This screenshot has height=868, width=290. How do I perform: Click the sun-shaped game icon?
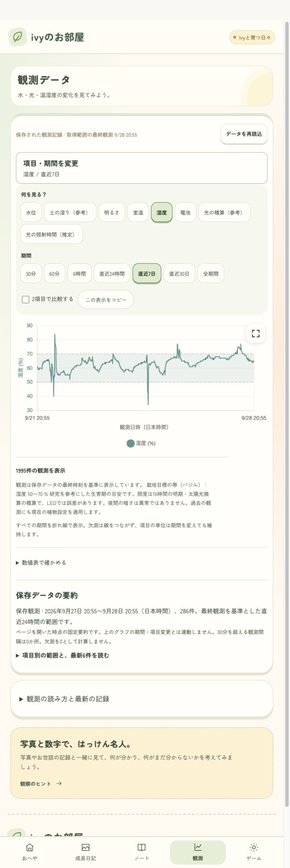(x=254, y=847)
